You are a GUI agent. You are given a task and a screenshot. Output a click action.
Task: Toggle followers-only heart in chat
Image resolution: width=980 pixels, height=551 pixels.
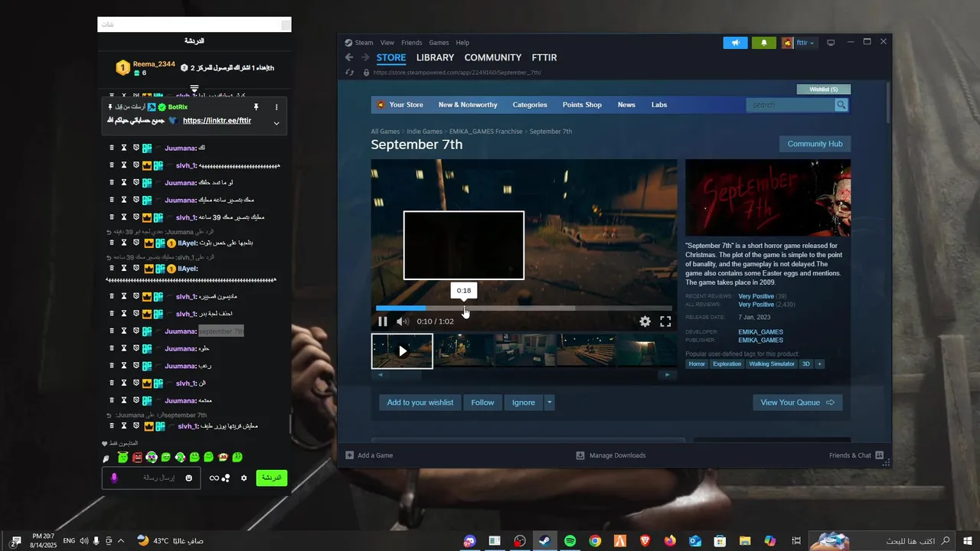[105, 444]
